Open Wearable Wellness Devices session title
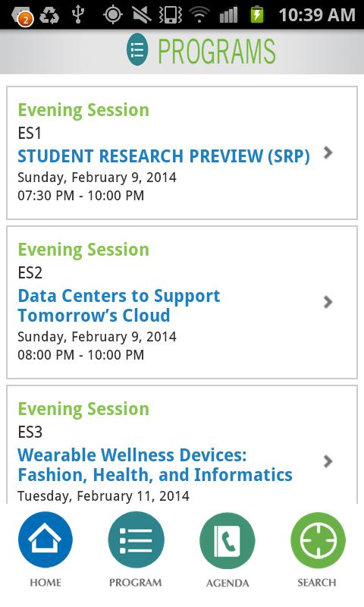364x607 pixels. coord(155,464)
